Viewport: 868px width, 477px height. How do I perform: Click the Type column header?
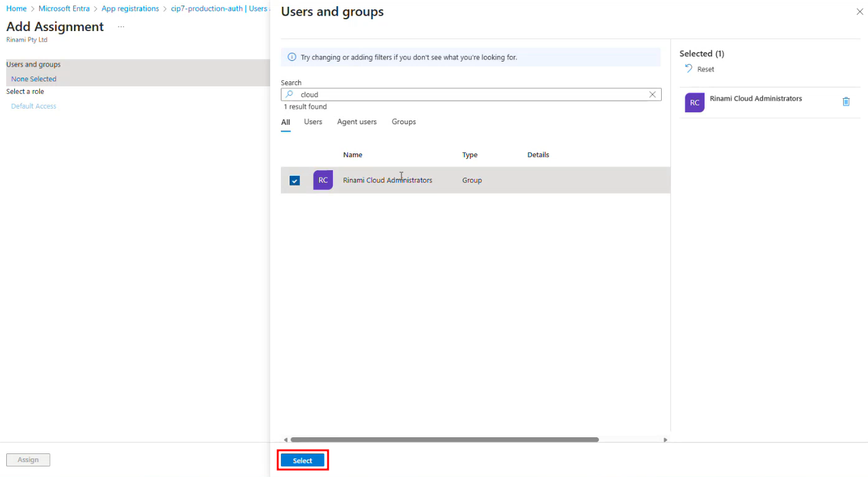[x=470, y=155]
